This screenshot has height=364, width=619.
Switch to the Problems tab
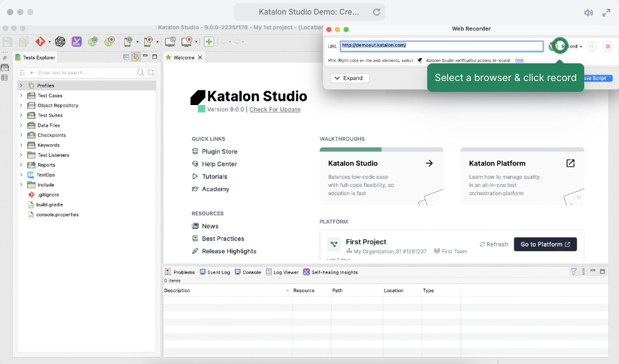[x=180, y=272]
